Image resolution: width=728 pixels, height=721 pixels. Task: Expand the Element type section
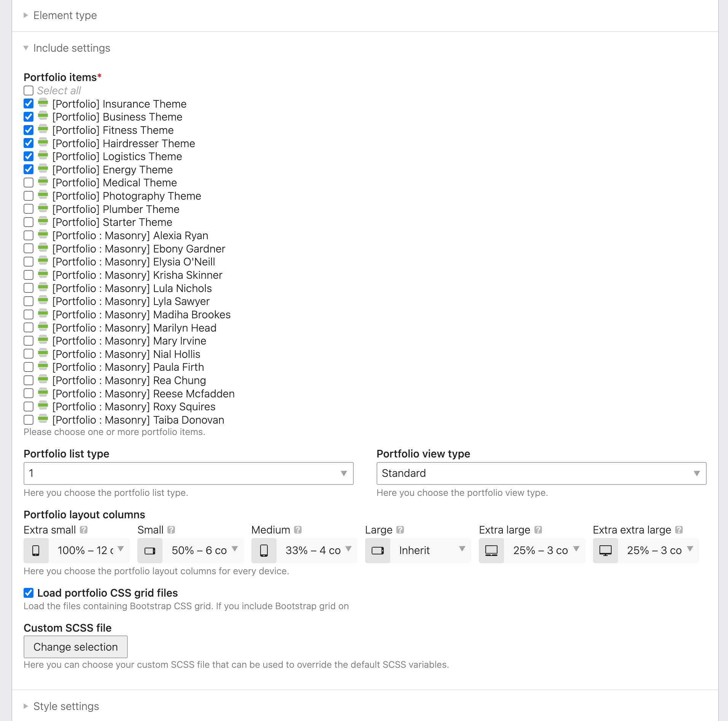(65, 15)
